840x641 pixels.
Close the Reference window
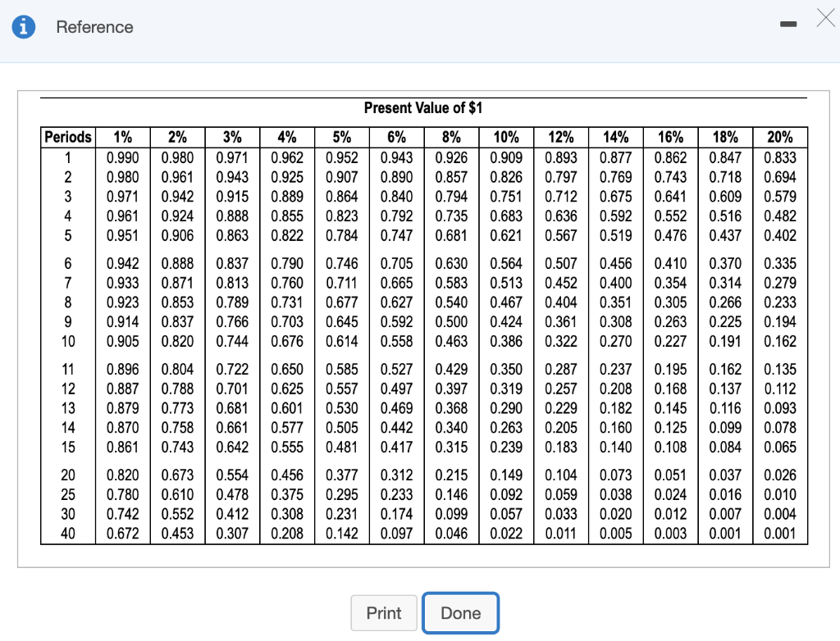[x=826, y=18]
